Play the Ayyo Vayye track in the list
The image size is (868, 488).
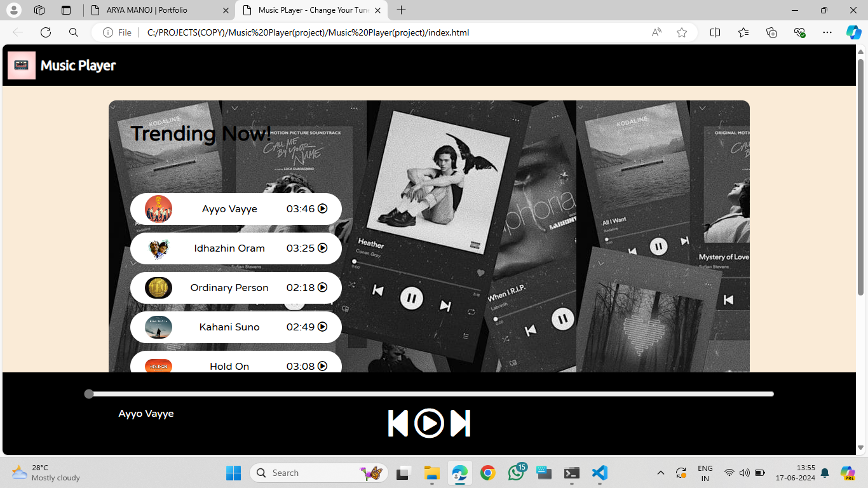coord(323,208)
